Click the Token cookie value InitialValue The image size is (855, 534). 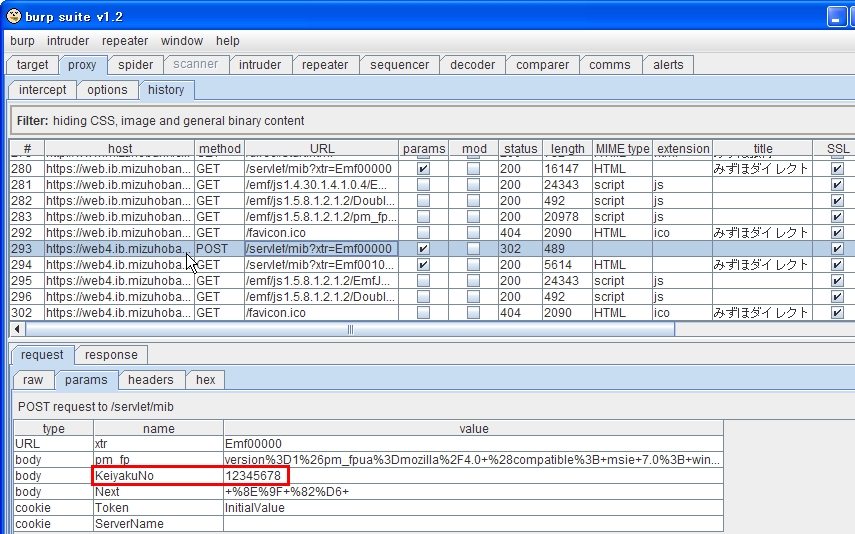point(473,508)
